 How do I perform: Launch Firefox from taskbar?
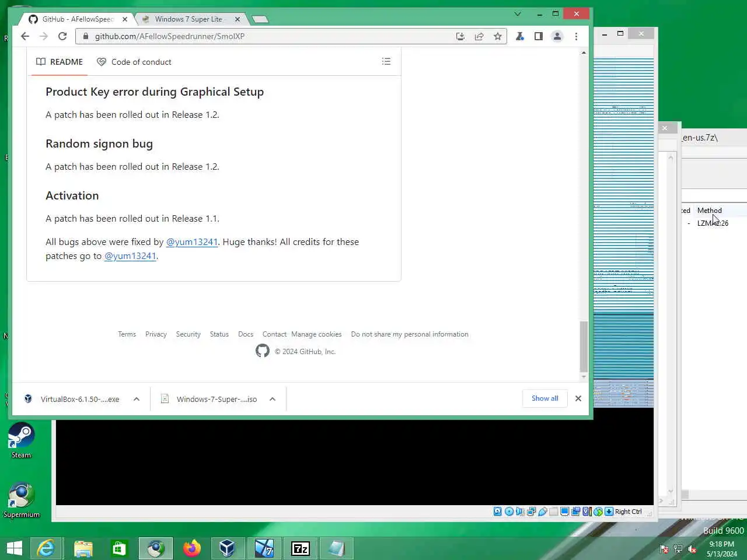click(191, 548)
